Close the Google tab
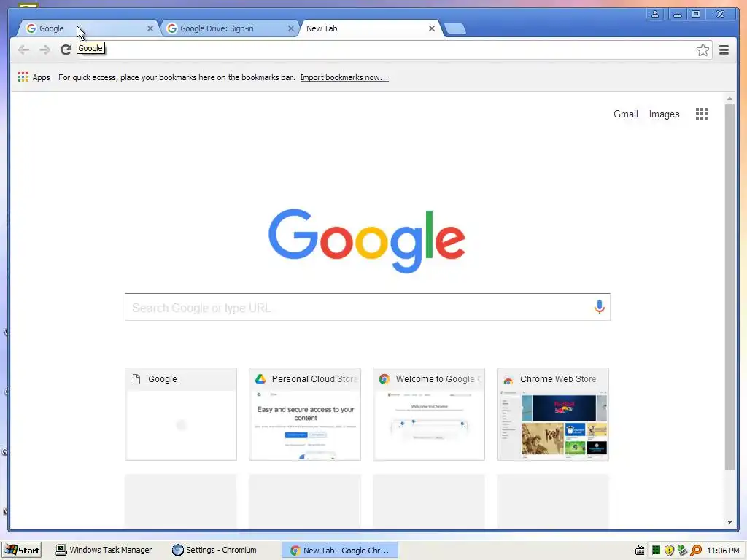This screenshot has height=560, width=747. (150, 28)
